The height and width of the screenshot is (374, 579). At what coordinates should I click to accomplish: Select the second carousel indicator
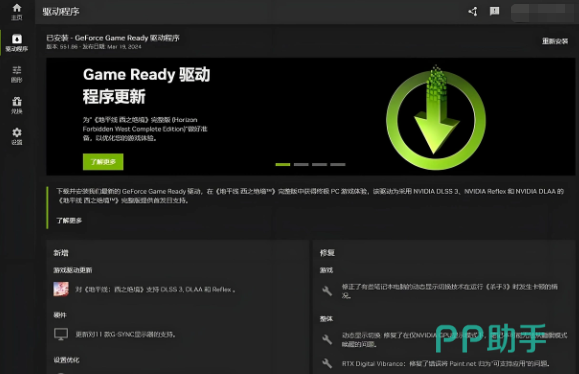[301, 164]
